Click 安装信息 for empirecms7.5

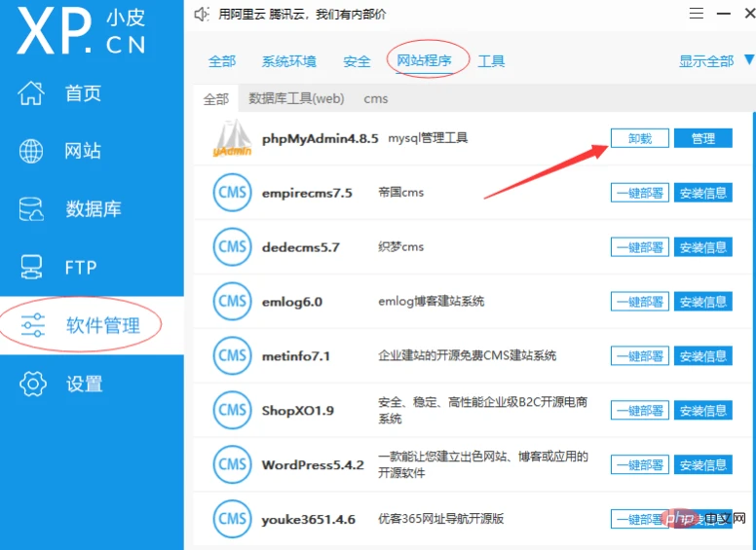pos(703,193)
